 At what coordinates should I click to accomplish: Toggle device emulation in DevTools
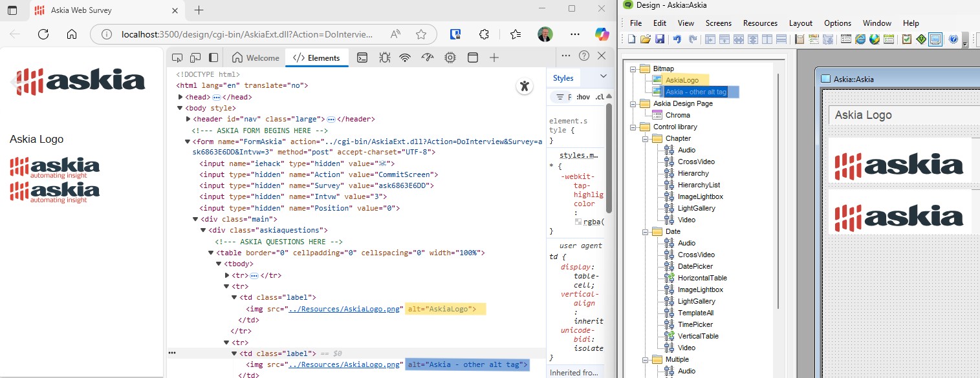tap(195, 58)
